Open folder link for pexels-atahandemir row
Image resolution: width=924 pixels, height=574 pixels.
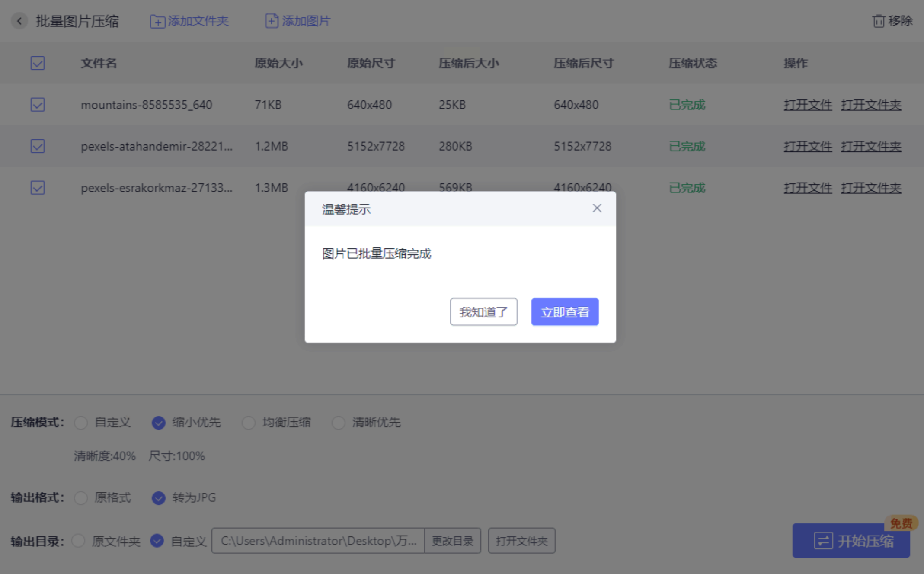pyautogui.click(x=870, y=146)
